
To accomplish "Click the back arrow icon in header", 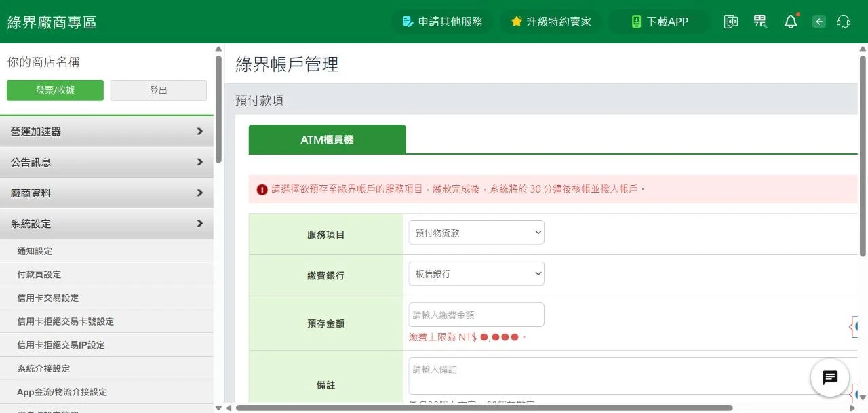I will (x=819, y=22).
